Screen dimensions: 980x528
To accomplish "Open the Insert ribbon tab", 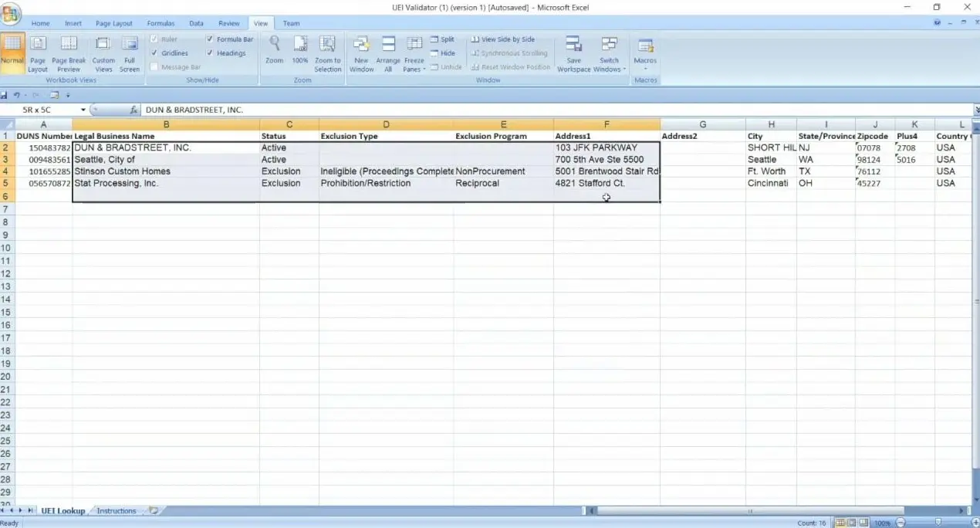I will (x=73, y=23).
